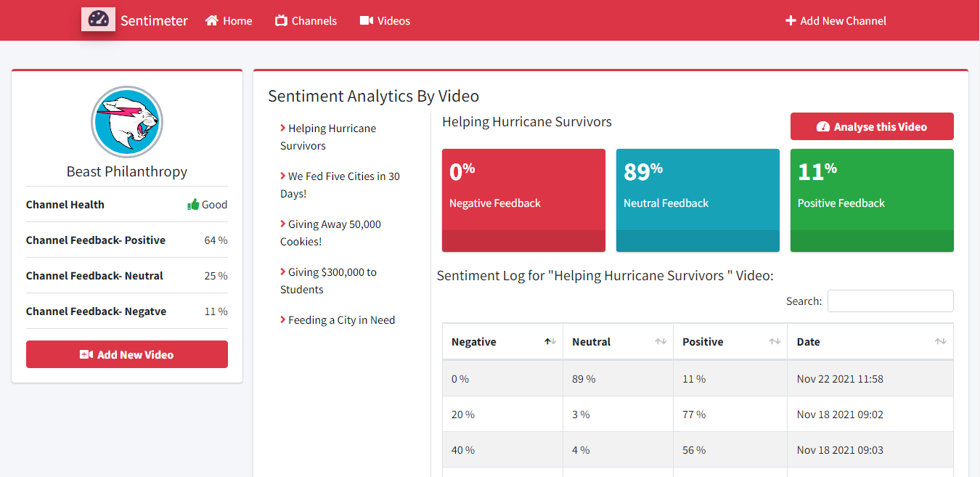
Task: Sort the table by Neutral column arrows
Action: 661,342
